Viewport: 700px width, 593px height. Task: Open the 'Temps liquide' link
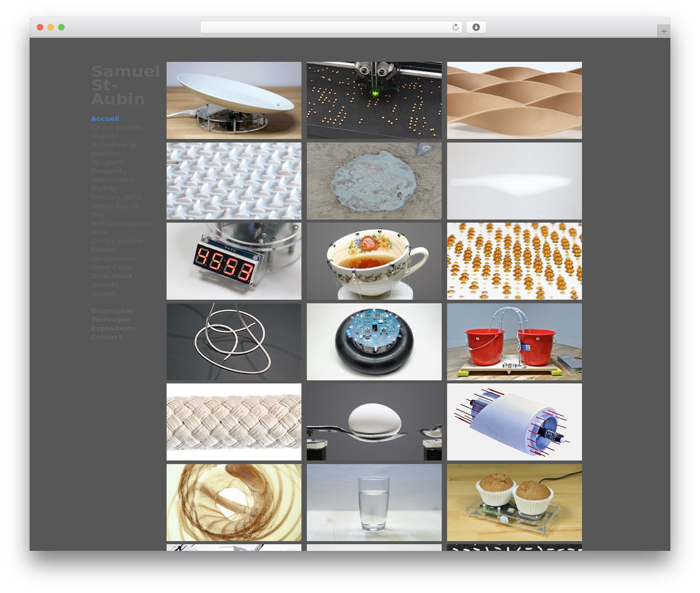pos(115,206)
